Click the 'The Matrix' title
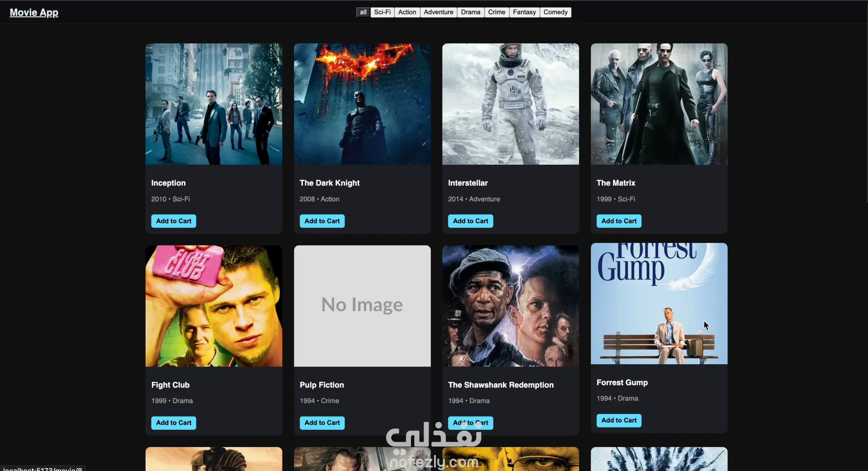Screen dimensions: 868x471 coord(616,183)
